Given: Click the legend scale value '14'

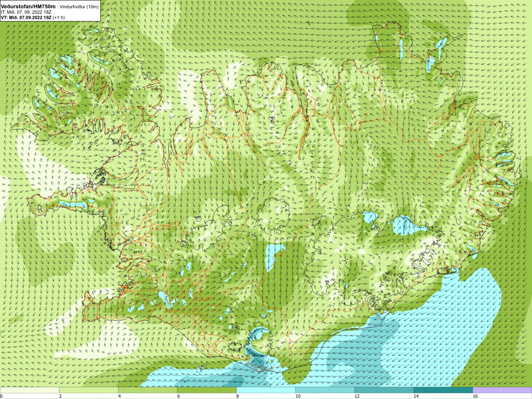Looking at the screenshot, I should point(416,396).
